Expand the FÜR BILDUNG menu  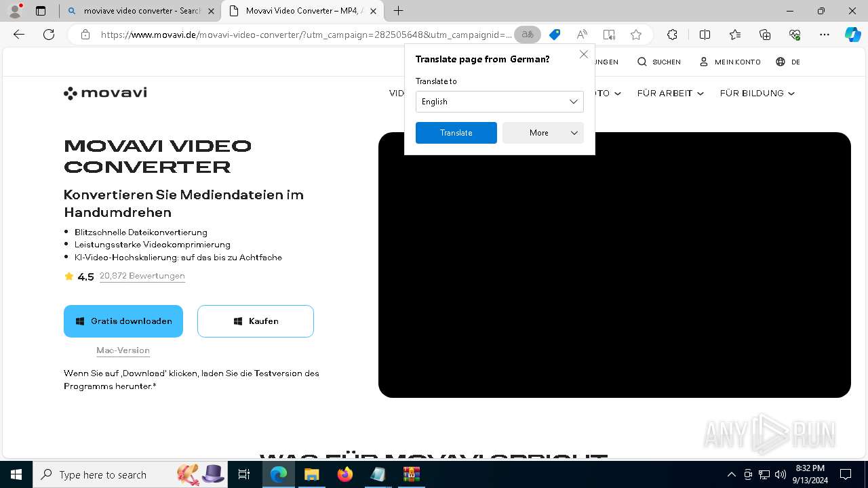click(x=757, y=94)
